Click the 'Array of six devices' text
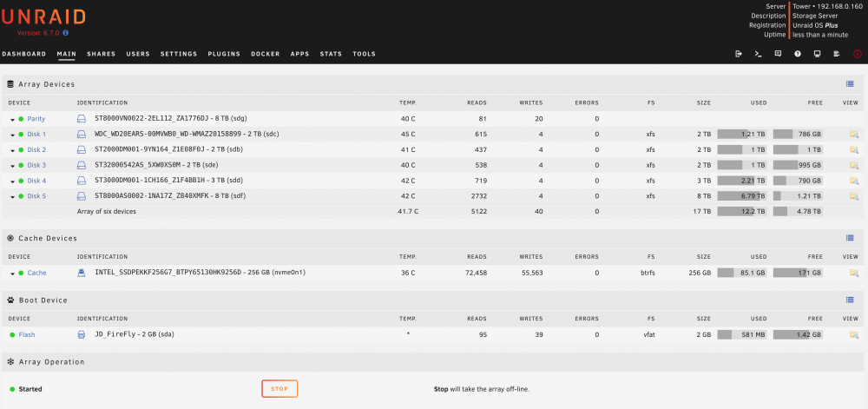Image resolution: width=868 pixels, height=409 pixels. pos(106,211)
